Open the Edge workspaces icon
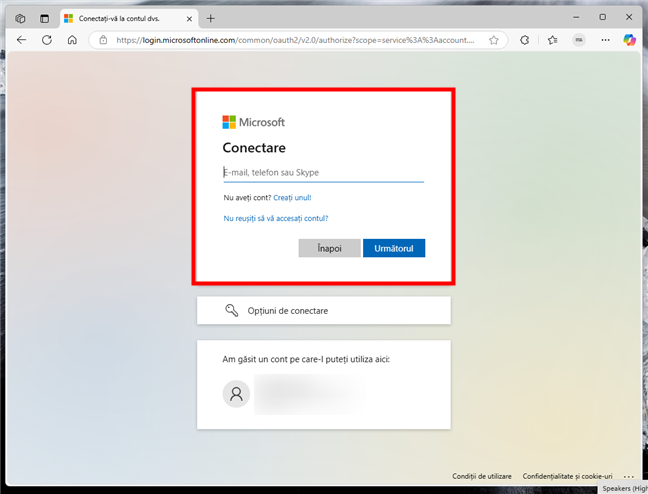The height and width of the screenshot is (494, 648). pos(20,18)
